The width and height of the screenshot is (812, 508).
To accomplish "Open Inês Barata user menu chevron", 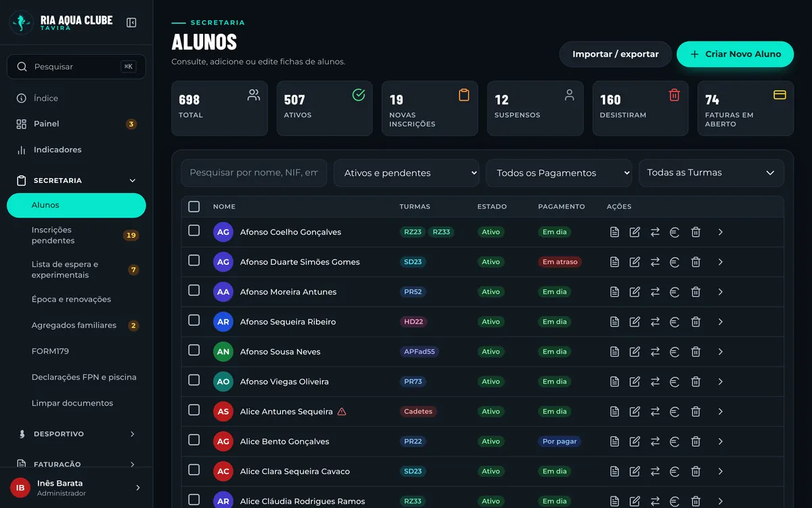I will click(x=138, y=488).
